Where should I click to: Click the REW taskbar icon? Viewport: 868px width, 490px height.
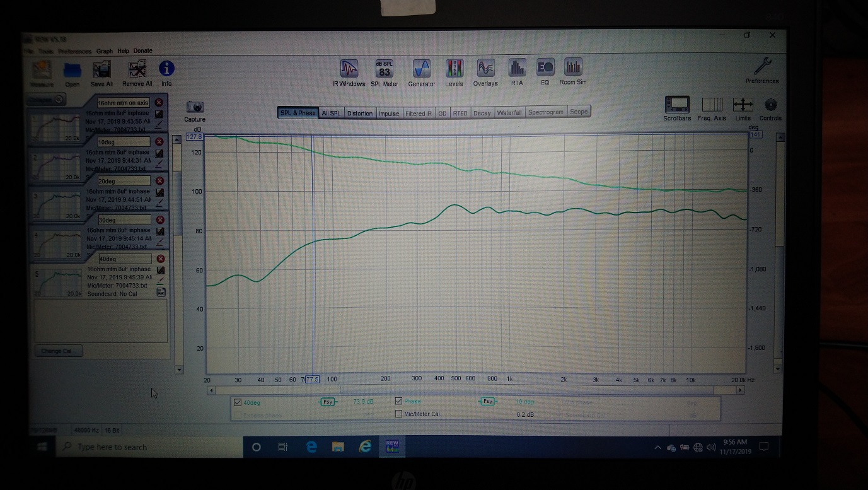click(392, 446)
